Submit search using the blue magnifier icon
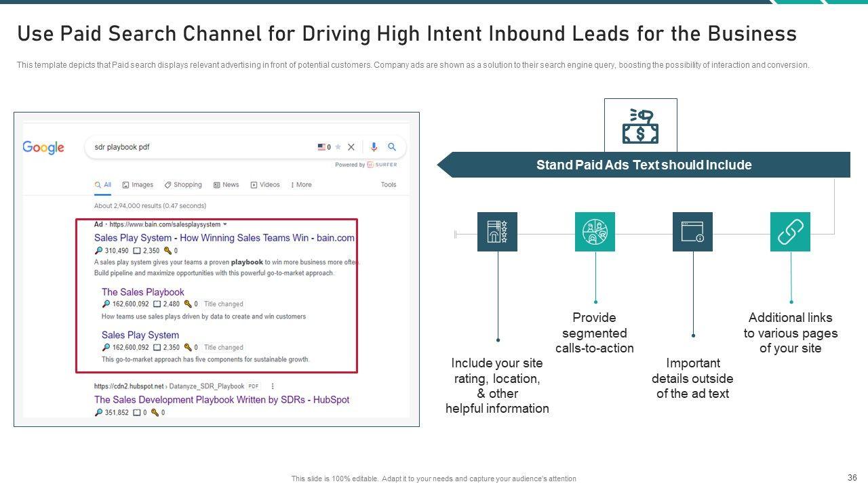 click(x=392, y=147)
